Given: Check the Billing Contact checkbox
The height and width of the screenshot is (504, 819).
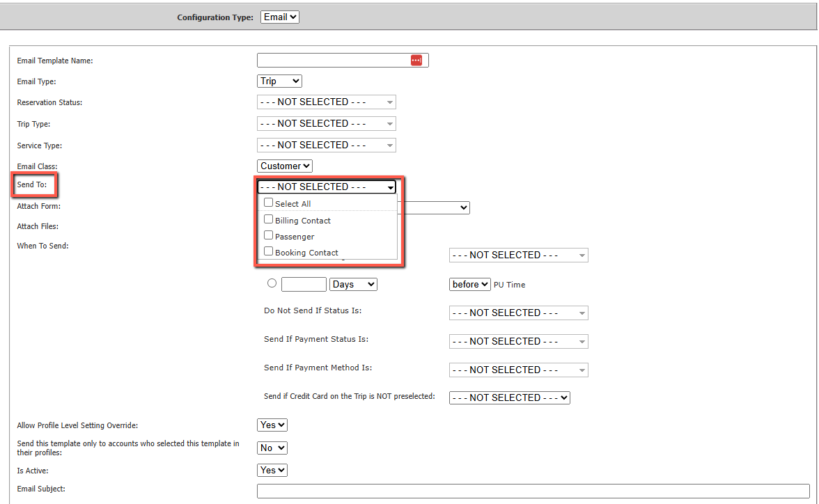Looking at the screenshot, I should (269, 219).
